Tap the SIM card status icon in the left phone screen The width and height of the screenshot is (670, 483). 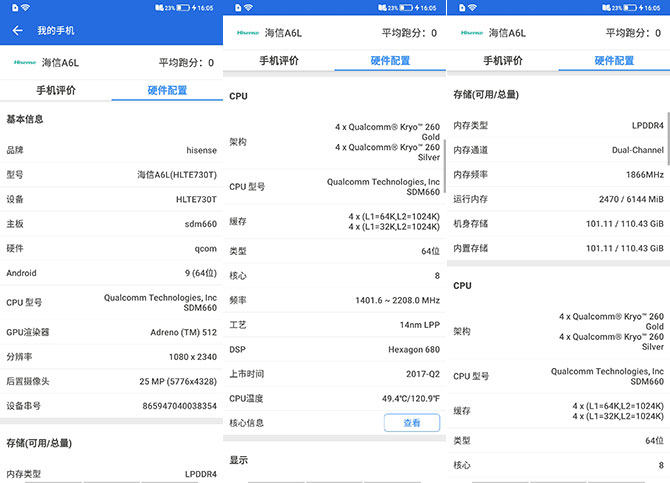(x=15, y=8)
